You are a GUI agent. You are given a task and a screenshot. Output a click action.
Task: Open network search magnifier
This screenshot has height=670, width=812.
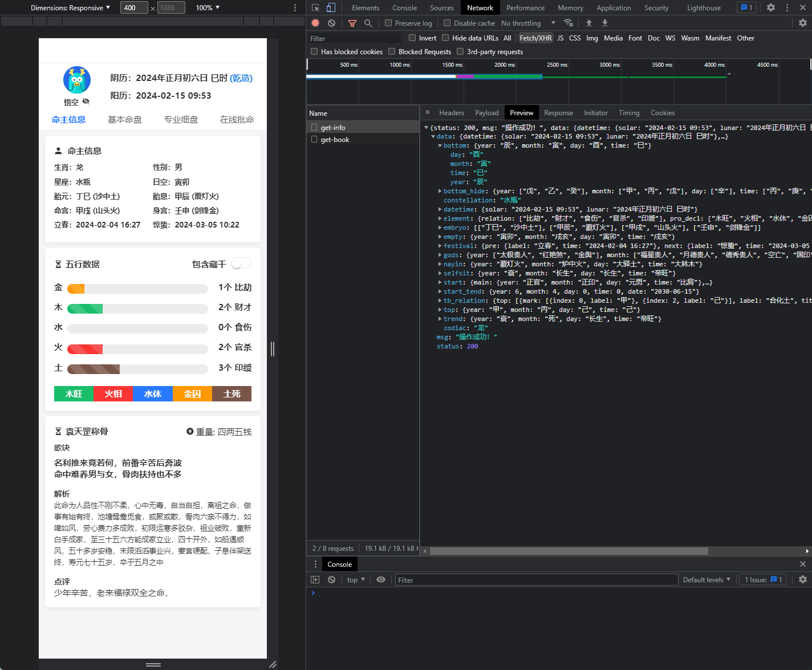pyautogui.click(x=368, y=23)
